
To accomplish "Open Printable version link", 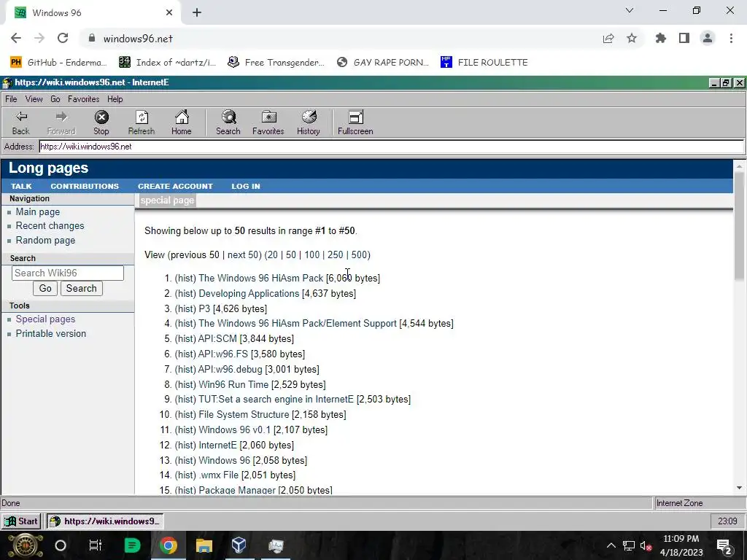I will pos(51,333).
